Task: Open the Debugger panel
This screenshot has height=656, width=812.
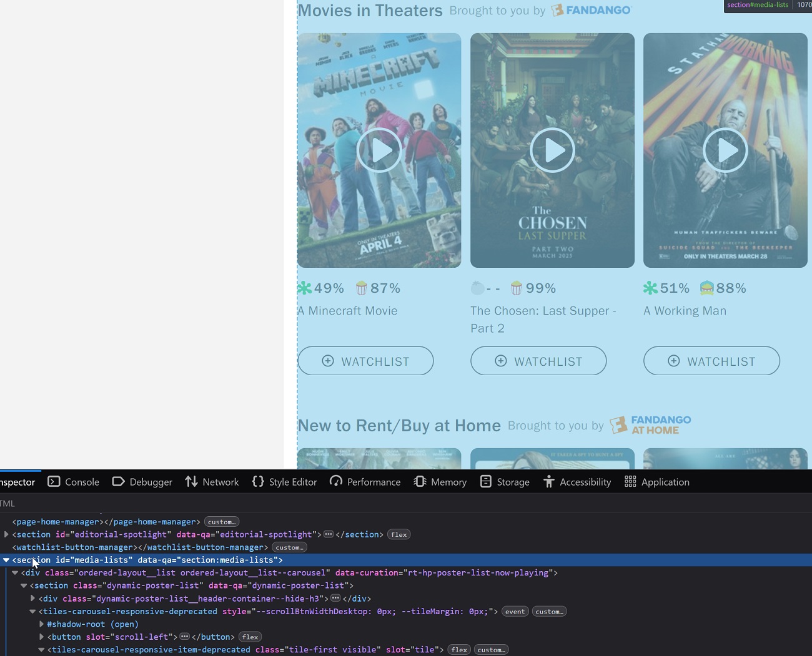Action: click(142, 481)
